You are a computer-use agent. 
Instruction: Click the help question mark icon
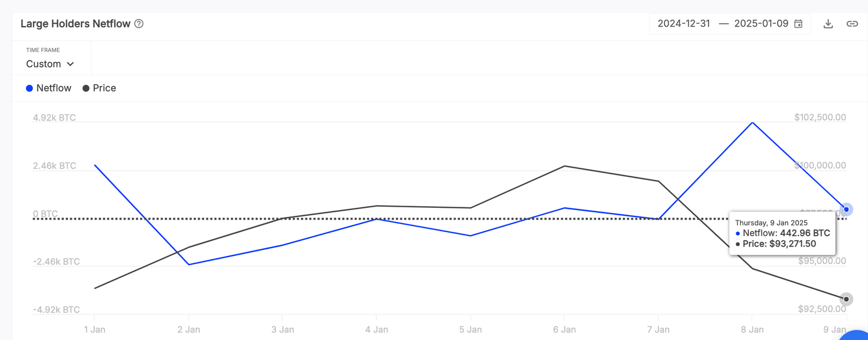[x=139, y=24]
